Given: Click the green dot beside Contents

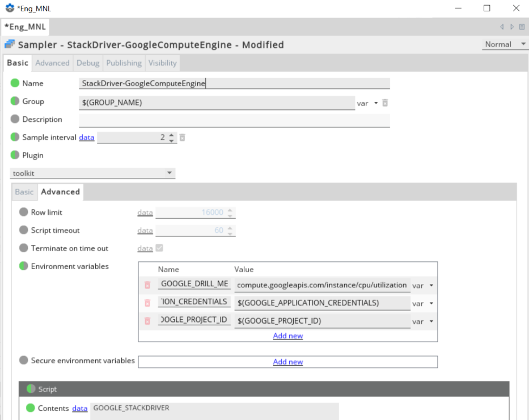Looking at the screenshot, I should (31, 408).
